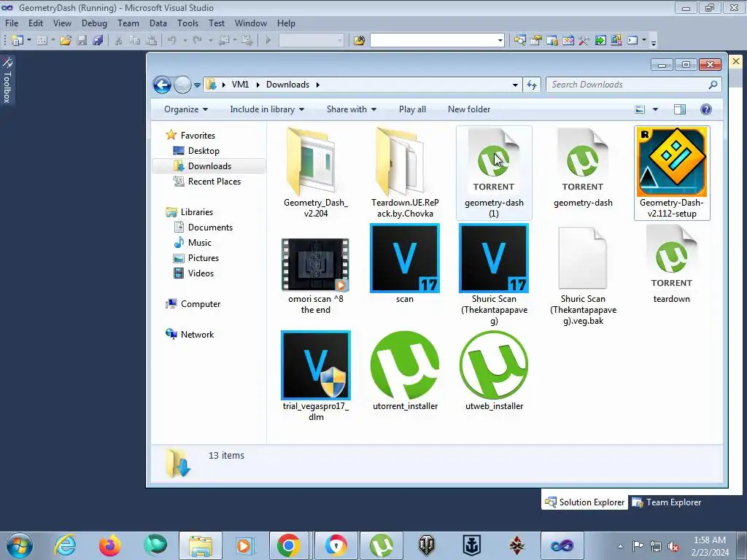Open the Window menu
The height and width of the screenshot is (560, 747).
click(x=251, y=23)
